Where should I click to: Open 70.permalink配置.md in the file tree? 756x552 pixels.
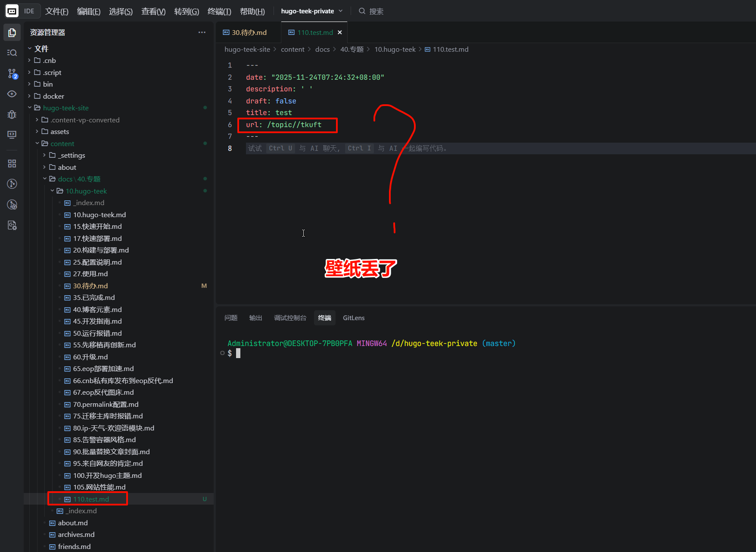point(106,405)
